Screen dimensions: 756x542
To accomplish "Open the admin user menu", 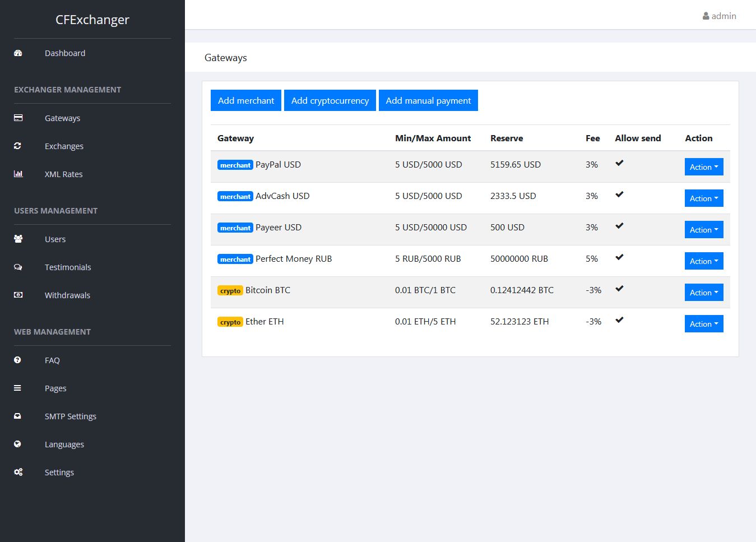I will pos(720,16).
